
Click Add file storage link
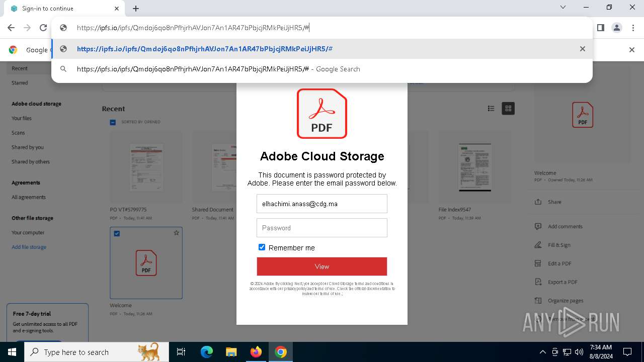click(x=29, y=247)
